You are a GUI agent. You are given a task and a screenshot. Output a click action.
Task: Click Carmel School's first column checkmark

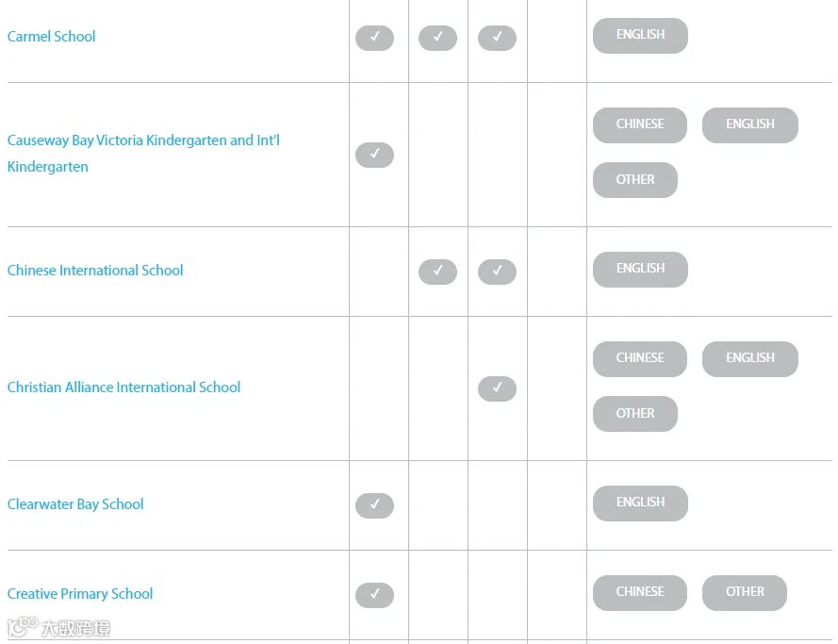[374, 38]
